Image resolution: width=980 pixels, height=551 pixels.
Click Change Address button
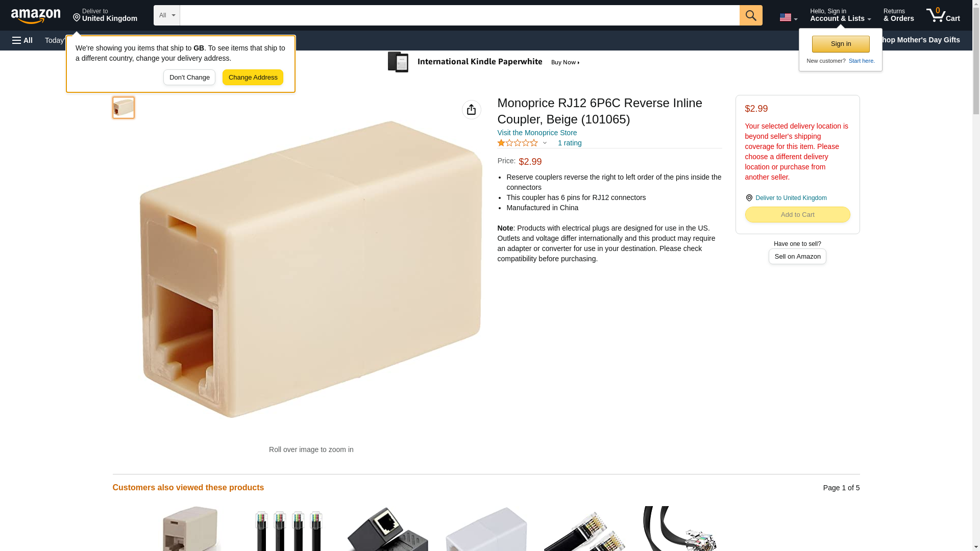[x=253, y=78]
